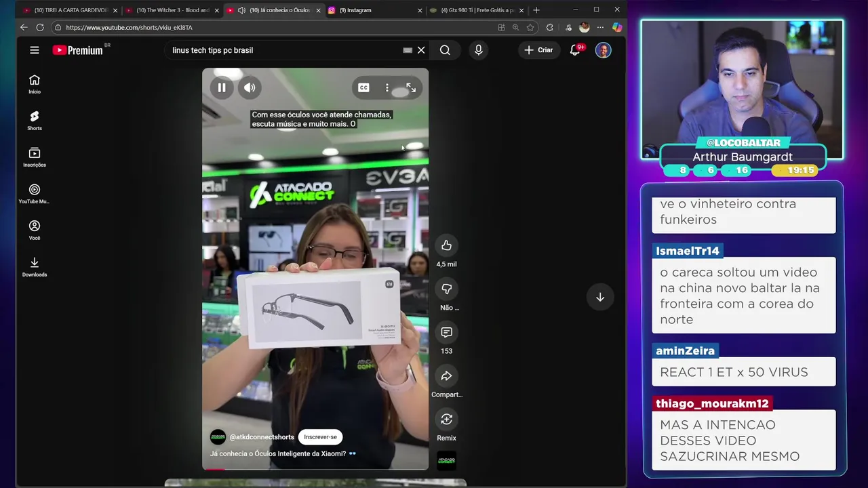Image resolution: width=868 pixels, height=488 pixels.
Task: Close the Instagram tab
Action: [420, 10]
